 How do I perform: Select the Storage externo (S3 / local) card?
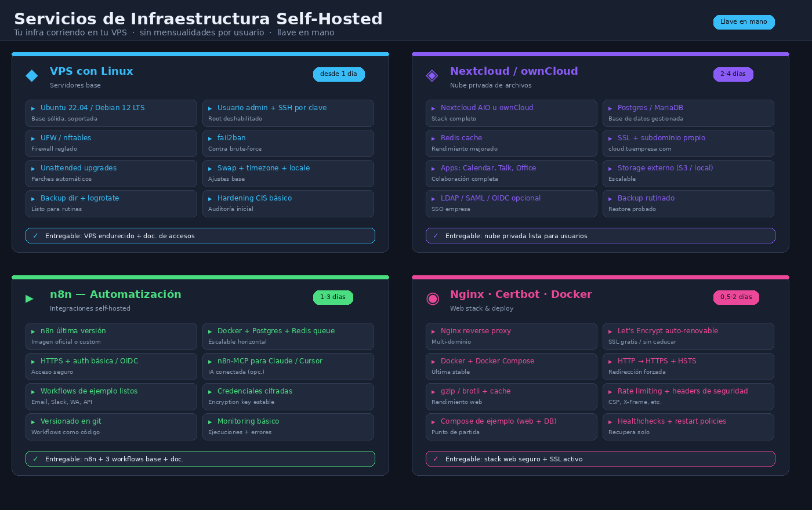coord(688,173)
